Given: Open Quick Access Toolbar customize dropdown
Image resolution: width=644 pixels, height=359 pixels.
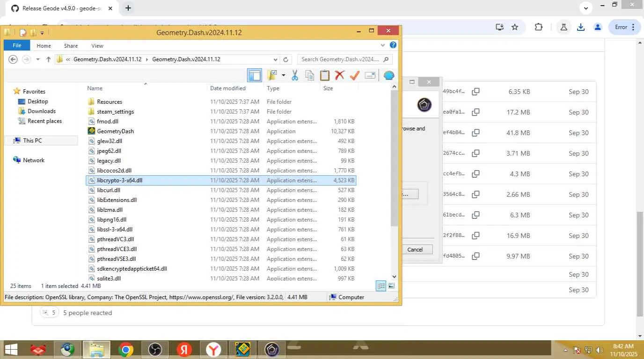Looking at the screenshot, I should point(42,33).
